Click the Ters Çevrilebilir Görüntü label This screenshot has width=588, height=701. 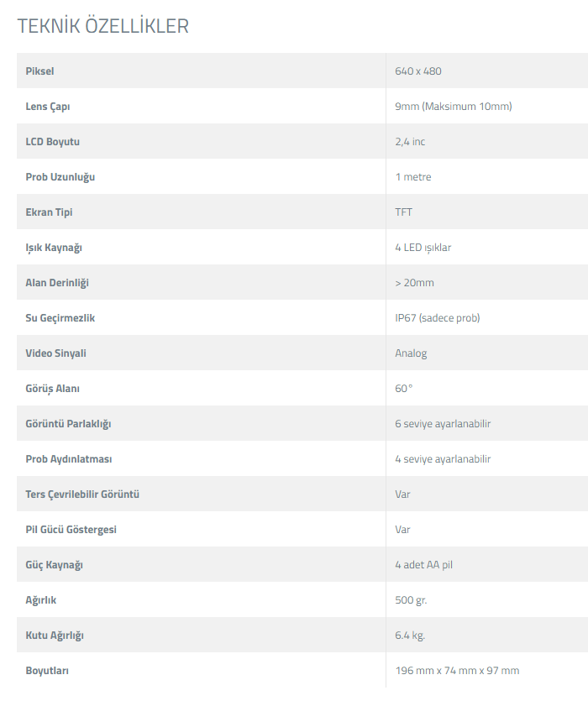tap(82, 494)
